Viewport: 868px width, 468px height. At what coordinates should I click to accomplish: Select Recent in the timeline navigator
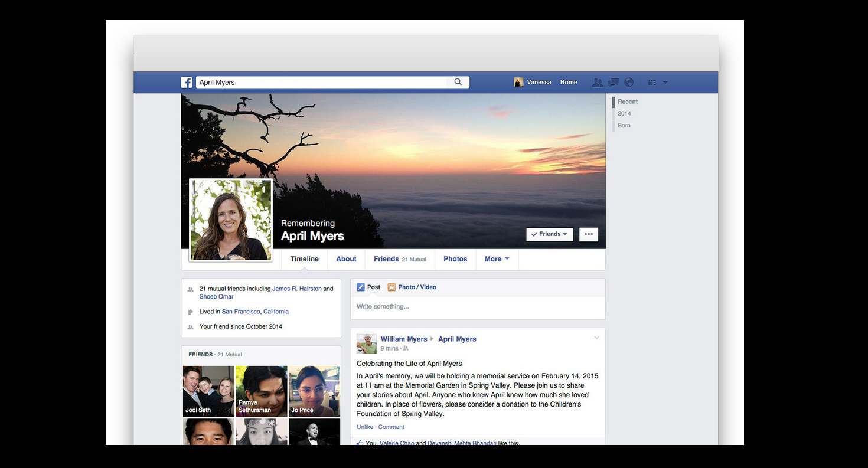tap(628, 102)
